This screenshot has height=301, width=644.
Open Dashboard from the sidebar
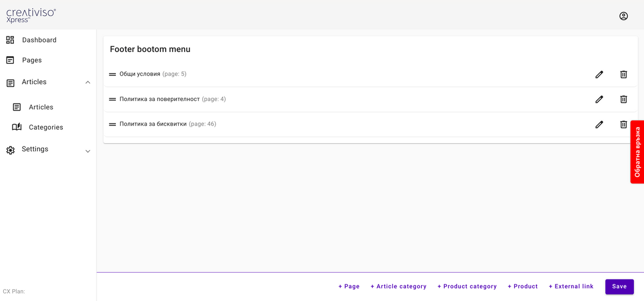coord(39,40)
